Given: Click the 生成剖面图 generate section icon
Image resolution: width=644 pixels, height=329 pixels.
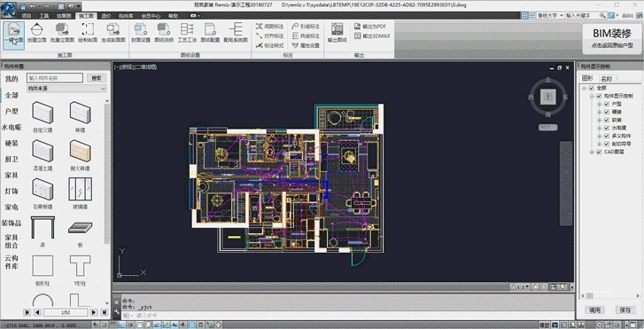Looking at the screenshot, I should (113, 33).
